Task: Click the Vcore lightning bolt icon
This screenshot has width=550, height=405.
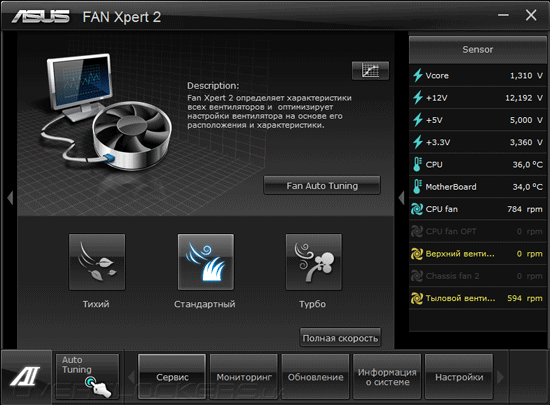Action: pyautogui.click(x=417, y=75)
